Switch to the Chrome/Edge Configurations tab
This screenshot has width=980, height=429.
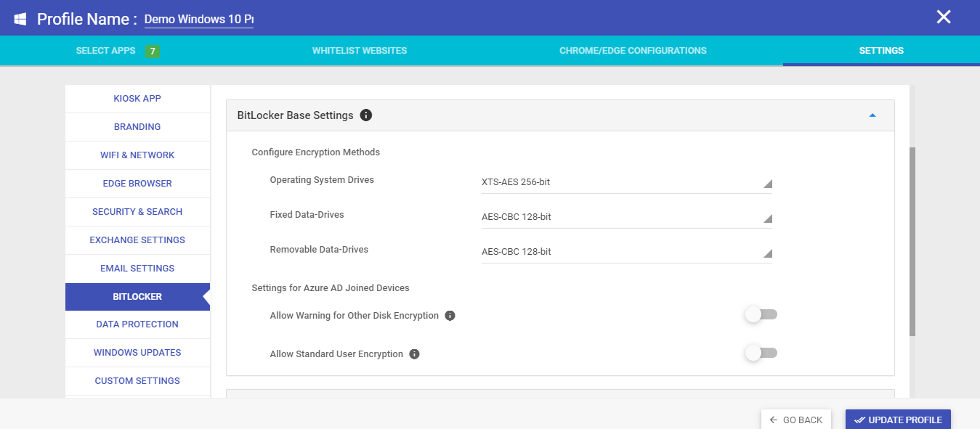click(x=633, y=51)
